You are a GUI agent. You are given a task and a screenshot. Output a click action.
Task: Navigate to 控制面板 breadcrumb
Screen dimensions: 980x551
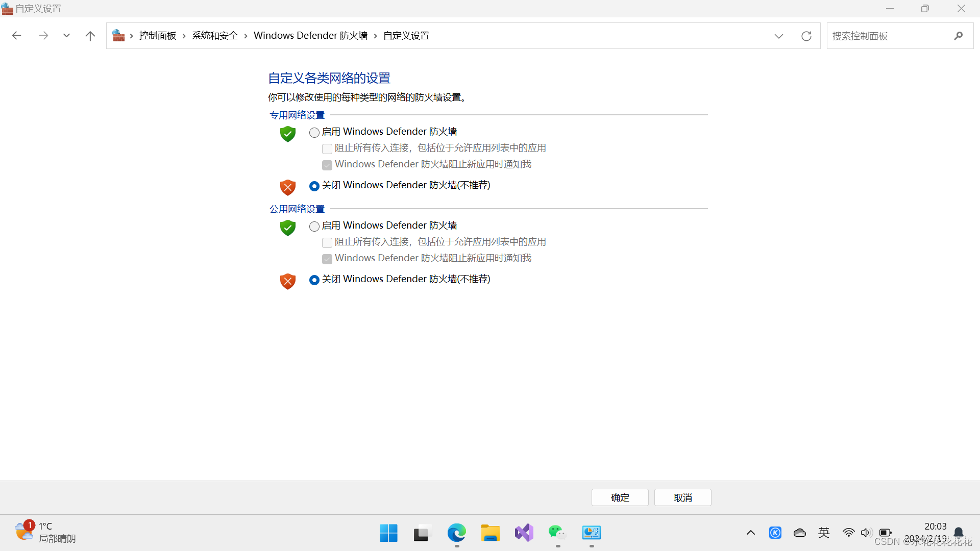158,36
